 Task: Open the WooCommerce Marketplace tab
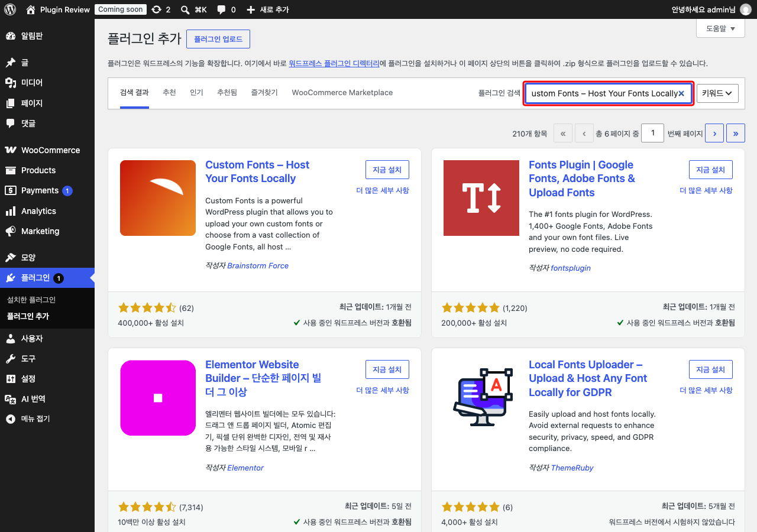[x=342, y=93]
